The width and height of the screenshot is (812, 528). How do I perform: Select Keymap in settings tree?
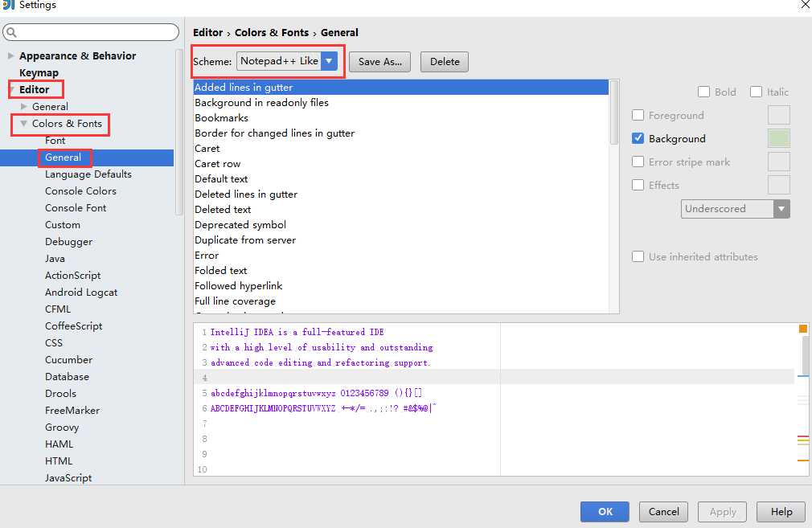coord(39,72)
